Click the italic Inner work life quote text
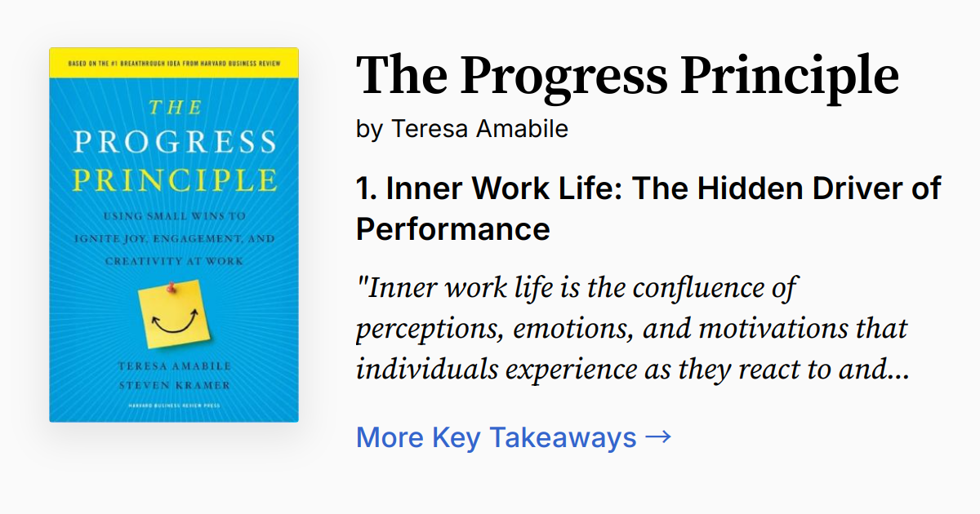Image resolution: width=980 pixels, height=514 pixels. tap(632, 329)
